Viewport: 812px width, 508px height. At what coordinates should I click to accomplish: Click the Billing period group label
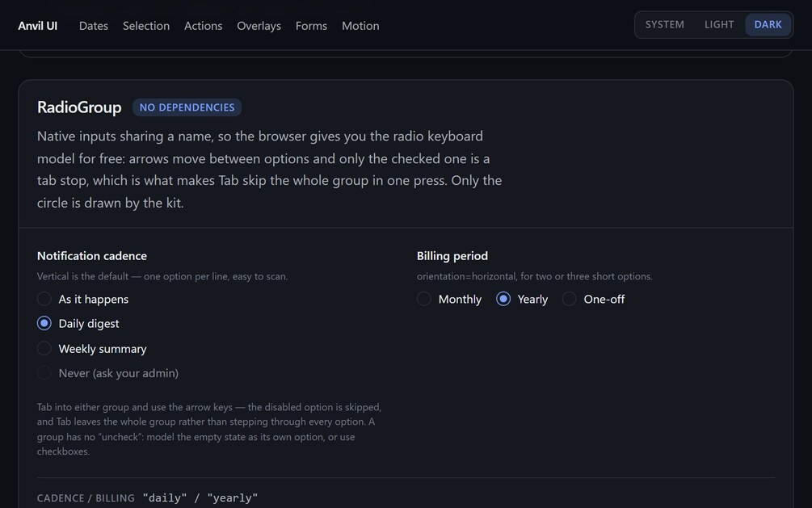point(452,256)
